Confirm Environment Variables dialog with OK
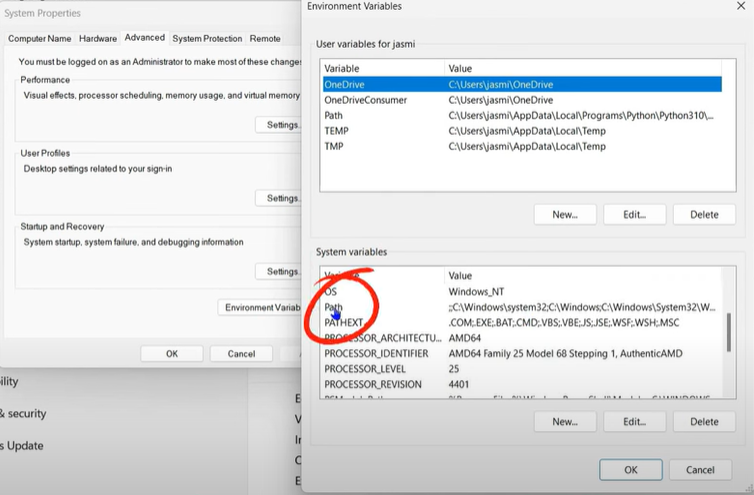The image size is (754, 495). point(630,469)
